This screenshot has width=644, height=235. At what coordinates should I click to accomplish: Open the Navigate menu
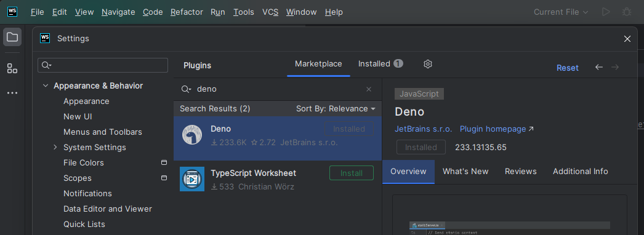click(x=118, y=12)
